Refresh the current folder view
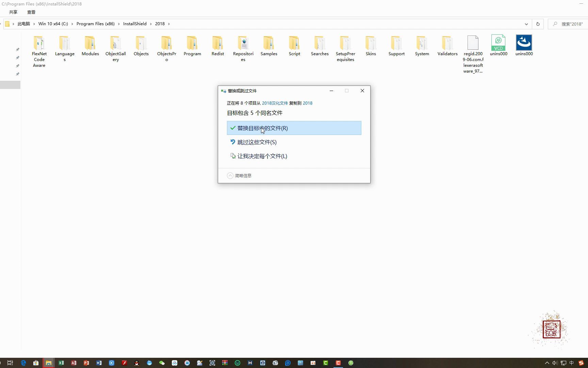588x368 pixels. [x=538, y=24]
